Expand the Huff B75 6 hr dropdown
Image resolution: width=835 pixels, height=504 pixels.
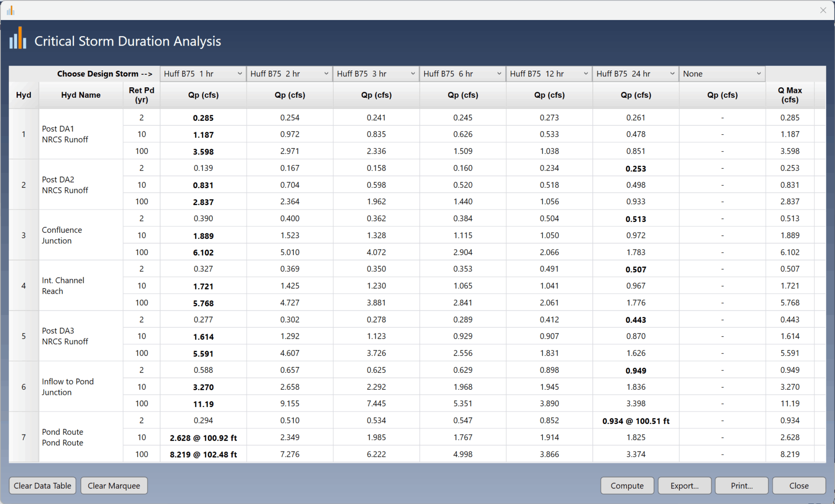(462, 74)
